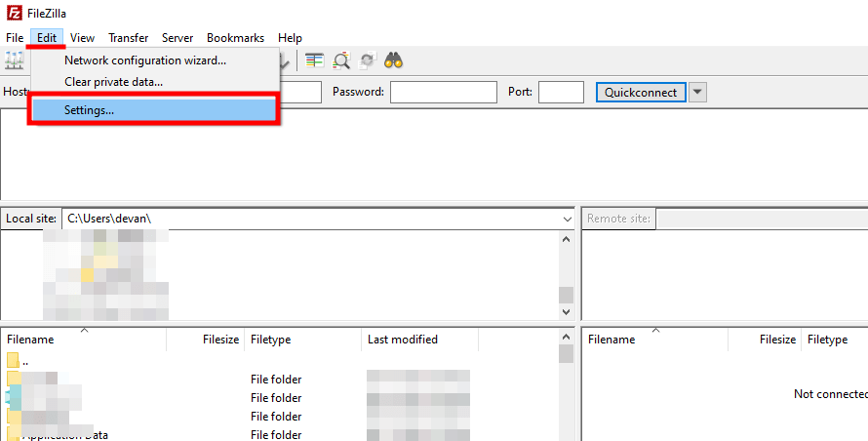Expand the Local site path dropdown

tap(567, 219)
